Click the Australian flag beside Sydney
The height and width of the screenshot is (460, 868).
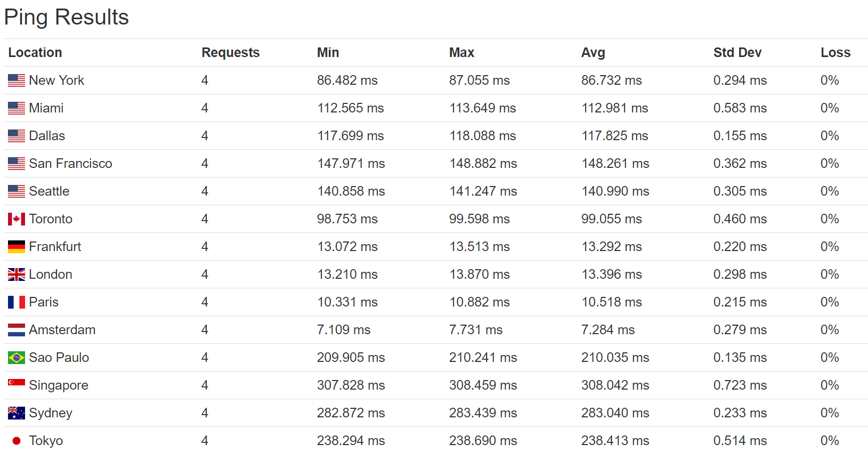17,413
